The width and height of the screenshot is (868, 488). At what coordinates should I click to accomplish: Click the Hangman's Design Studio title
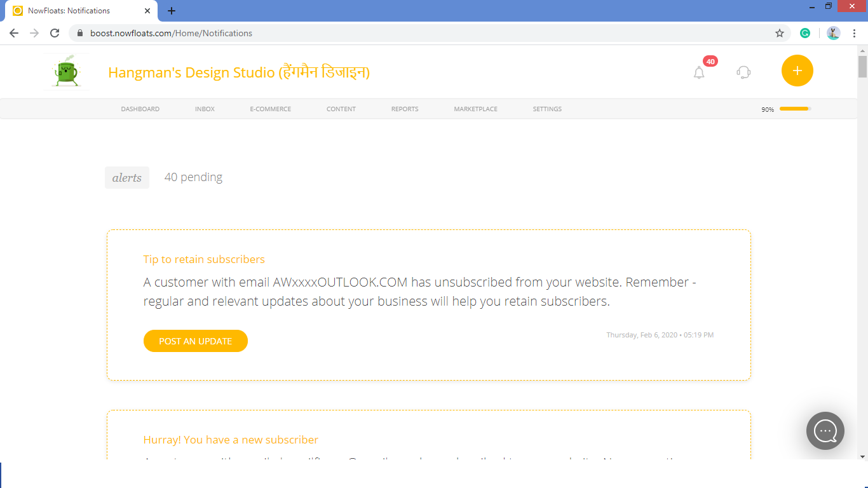tap(239, 72)
